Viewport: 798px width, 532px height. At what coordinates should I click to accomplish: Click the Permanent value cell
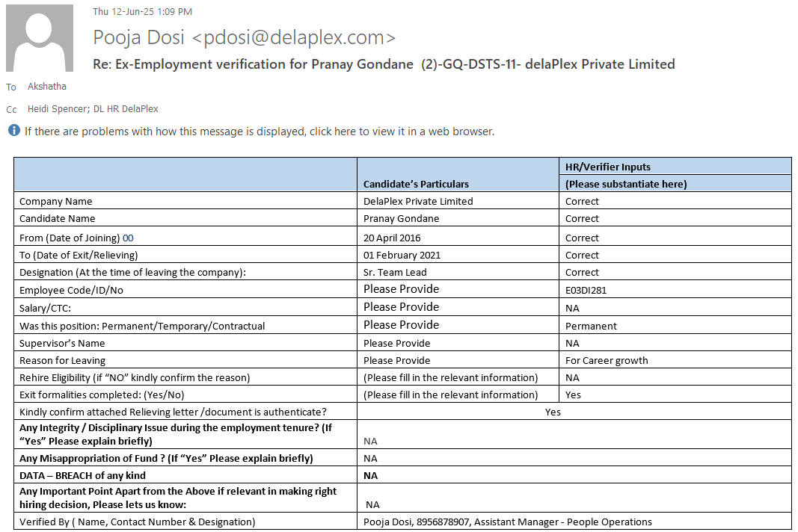[591, 326]
